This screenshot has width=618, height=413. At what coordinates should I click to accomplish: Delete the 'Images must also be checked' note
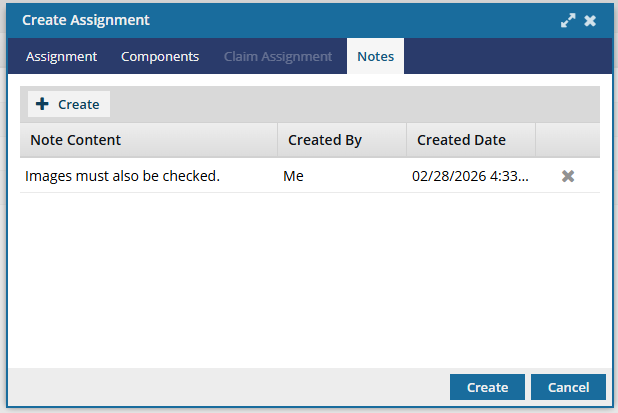tap(568, 176)
